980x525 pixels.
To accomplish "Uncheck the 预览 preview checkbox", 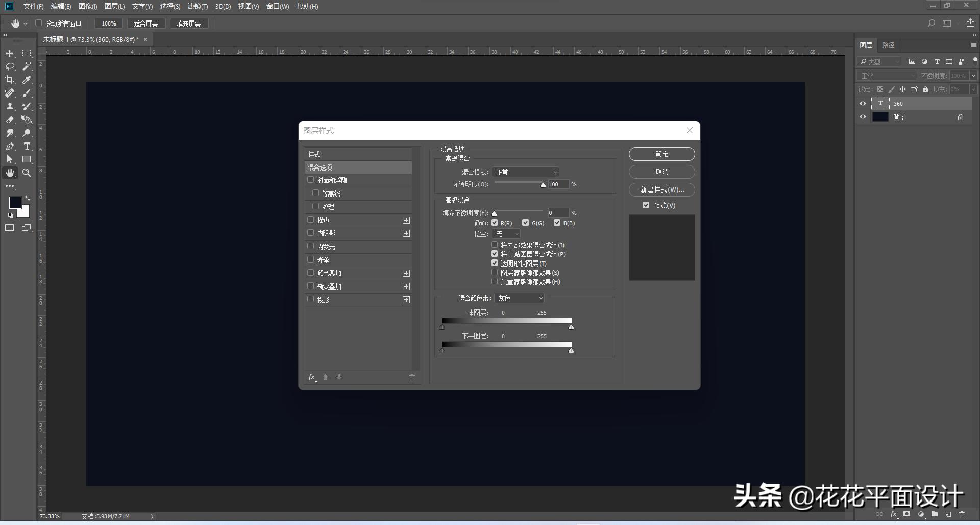I will coord(646,205).
